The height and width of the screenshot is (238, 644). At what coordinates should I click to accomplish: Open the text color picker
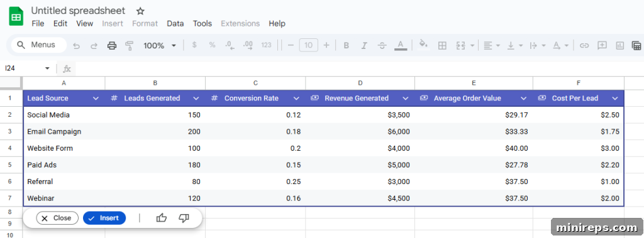401,45
